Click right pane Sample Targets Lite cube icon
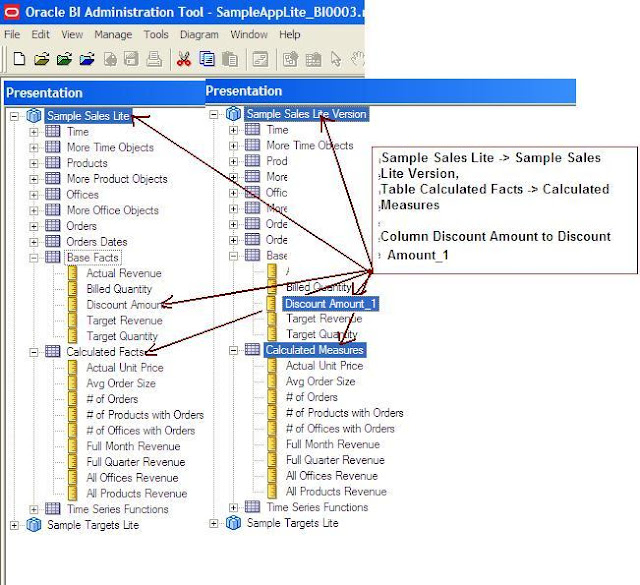640x585 pixels. coord(233,523)
